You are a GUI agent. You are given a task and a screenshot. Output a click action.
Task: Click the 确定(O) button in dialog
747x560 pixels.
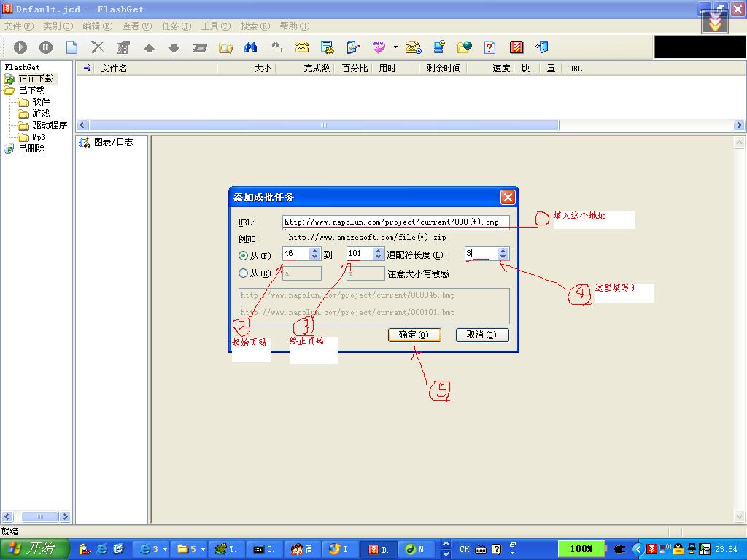tap(414, 335)
